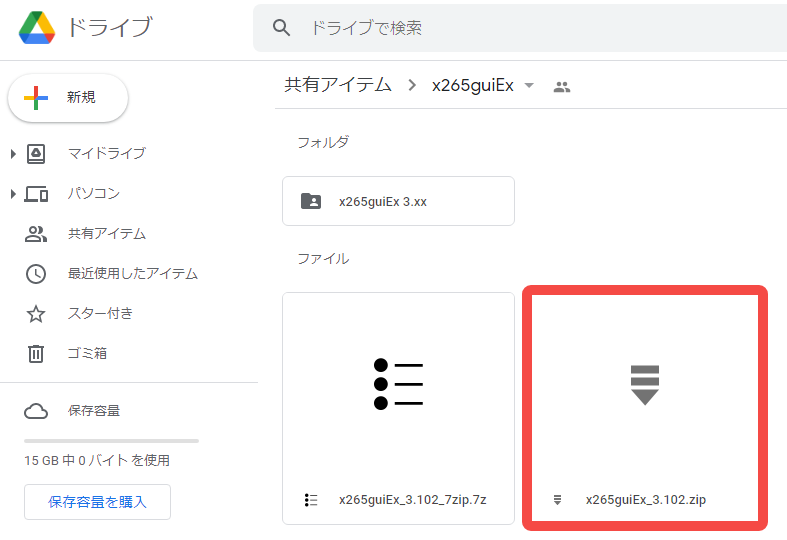The image size is (787, 540).
Task: Click the storage usage progress bar
Action: coord(111,441)
